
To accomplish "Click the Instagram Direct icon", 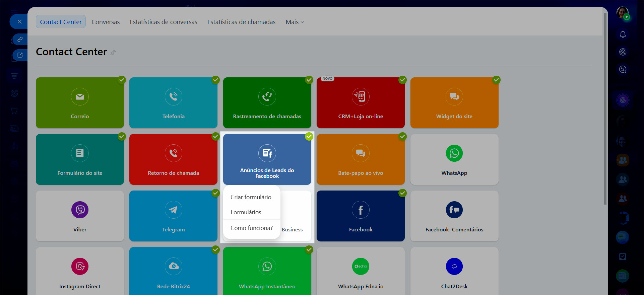I will tap(80, 267).
